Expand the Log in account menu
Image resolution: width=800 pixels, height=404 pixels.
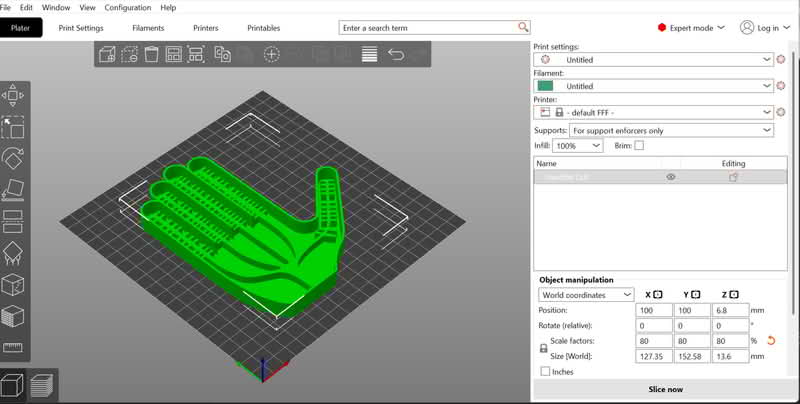[765, 28]
